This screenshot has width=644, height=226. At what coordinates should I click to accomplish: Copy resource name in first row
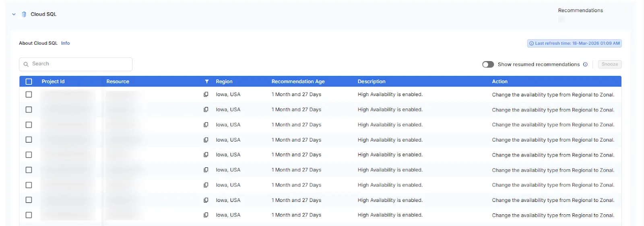pyautogui.click(x=206, y=95)
